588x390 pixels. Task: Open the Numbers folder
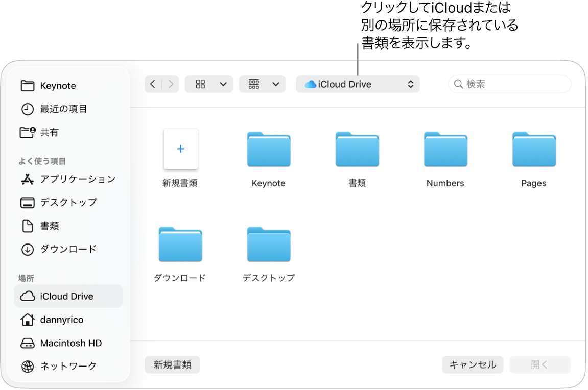[x=445, y=150]
